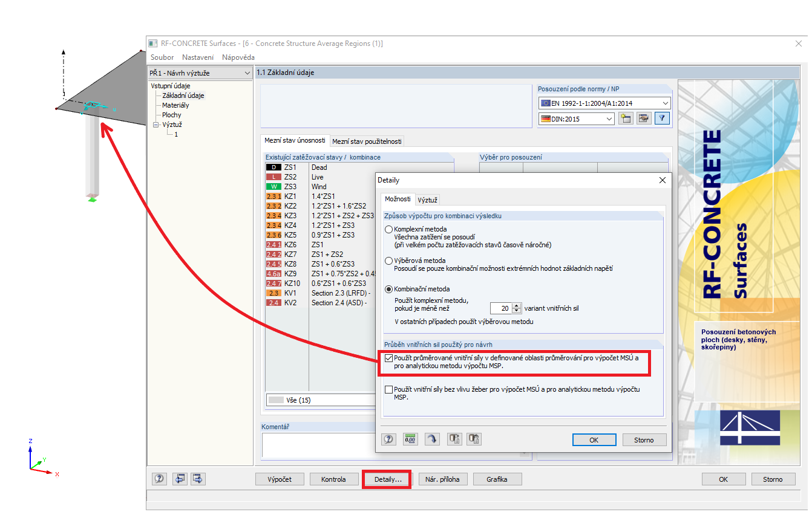Click the Kontrola button

point(333,479)
